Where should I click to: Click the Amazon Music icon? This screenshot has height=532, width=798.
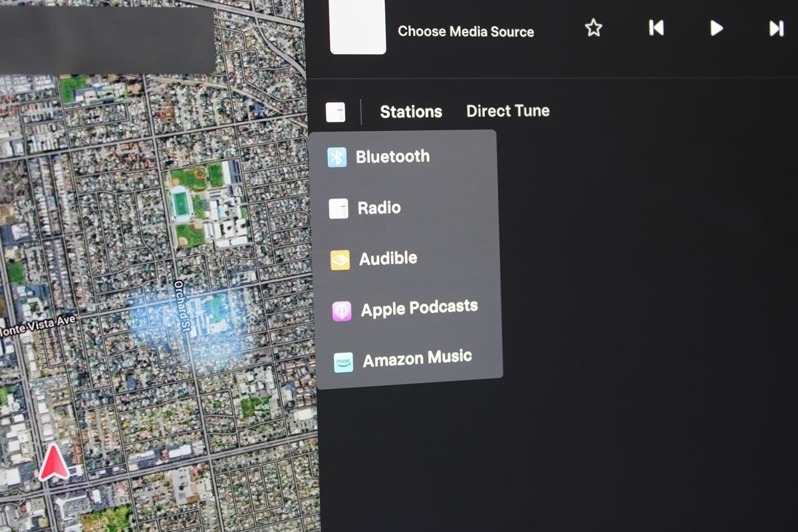(x=343, y=362)
